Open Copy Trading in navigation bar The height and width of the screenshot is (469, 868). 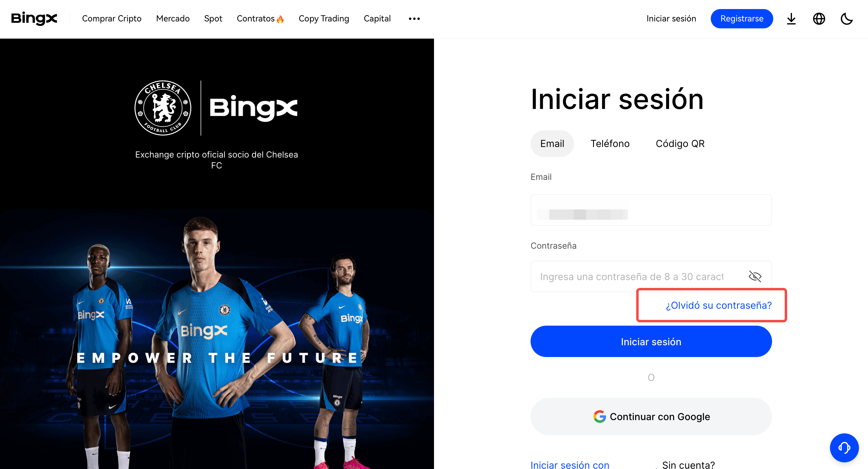click(x=324, y=18)
